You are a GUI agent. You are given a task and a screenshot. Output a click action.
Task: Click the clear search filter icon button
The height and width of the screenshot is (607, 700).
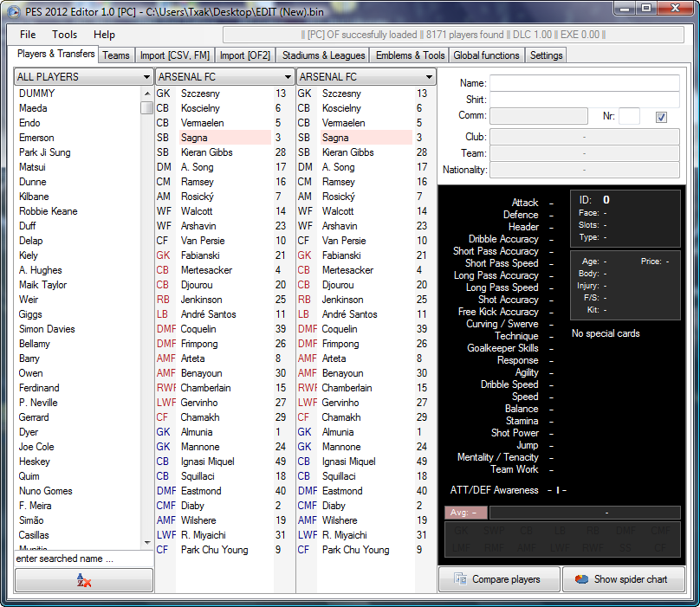[x=84, y=580]
